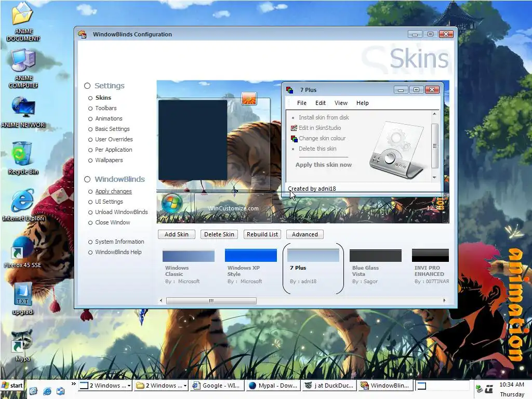Open the Help menu in 7 Plus preview
The width and height of the screenshot is (532, 399).
(x=362, y=103)
